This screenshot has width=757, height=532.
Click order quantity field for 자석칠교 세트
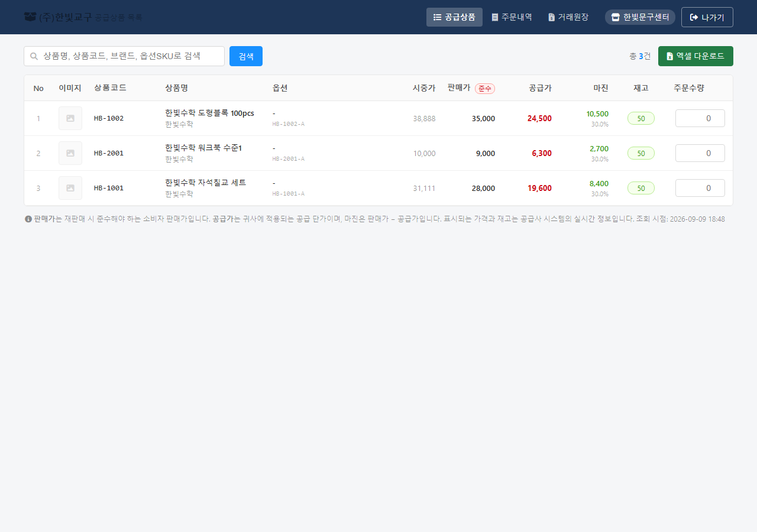tap(700, 188)
